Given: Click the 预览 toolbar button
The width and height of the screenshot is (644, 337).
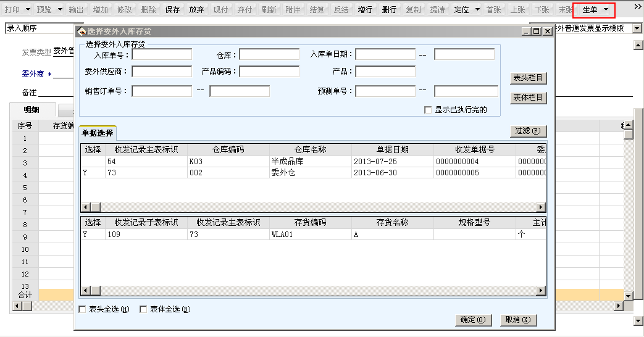Looking at the screenshot, I should pyautogui.click(x=44, y=9).
